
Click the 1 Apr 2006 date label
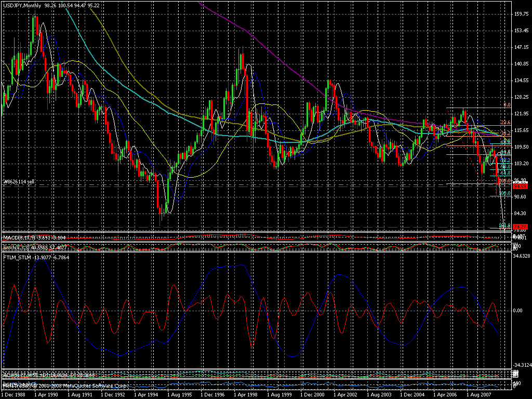[445, 395]
